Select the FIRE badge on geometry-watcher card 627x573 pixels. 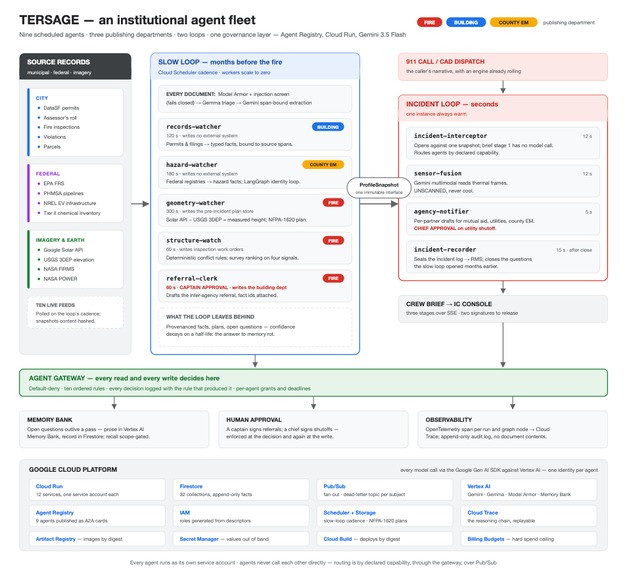333,203
